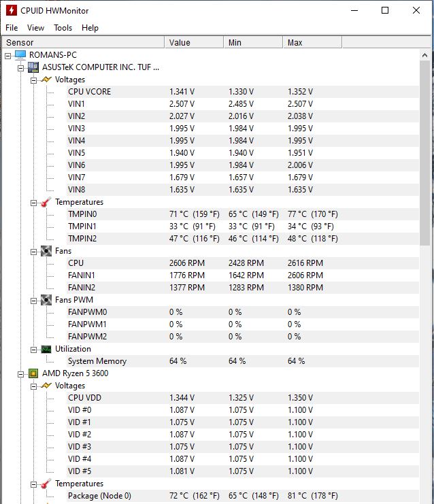This screenshot has width=434, height=504.
Task: Select the VID #3 row
Action: [x=243, y=447]
